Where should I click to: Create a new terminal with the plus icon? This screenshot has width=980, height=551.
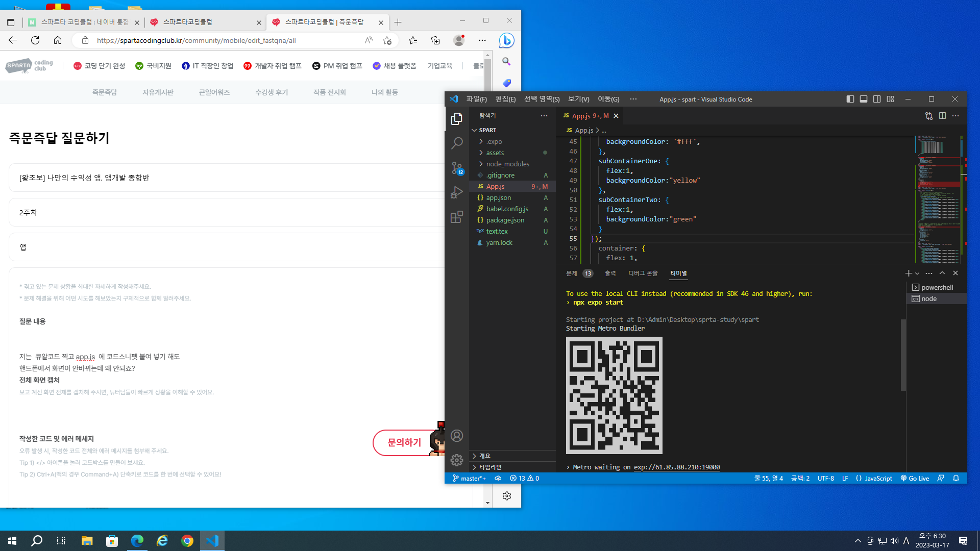click(x=909, y=273)
